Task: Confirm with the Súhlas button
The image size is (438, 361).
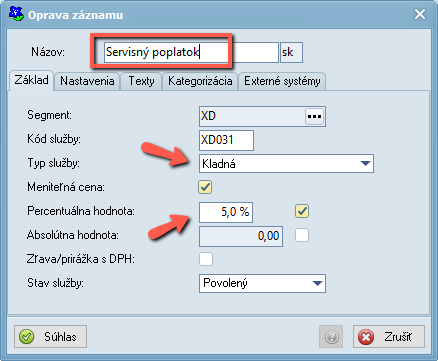Action: tap(50, 337)
